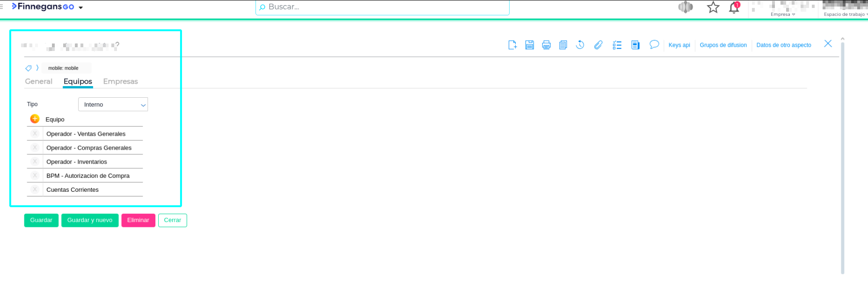Remove Operador - Ventas Generales row
This screenshot has width=868, height=290.
[x=35, y=134]
